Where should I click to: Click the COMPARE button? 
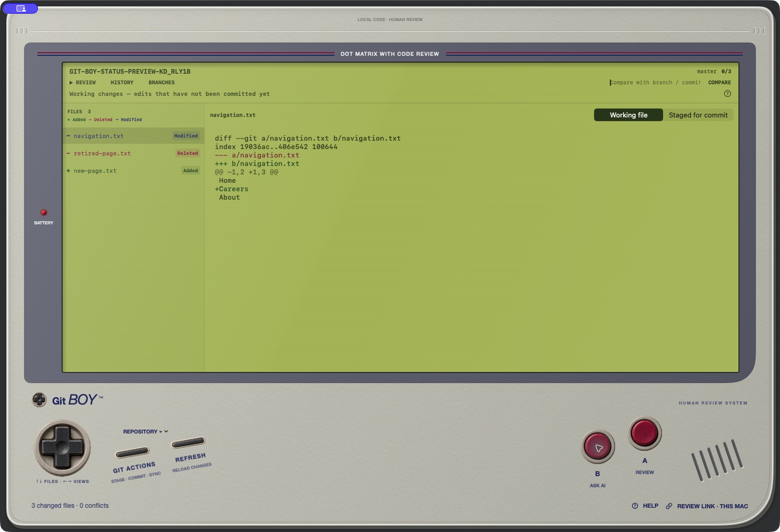coord(719,83)
